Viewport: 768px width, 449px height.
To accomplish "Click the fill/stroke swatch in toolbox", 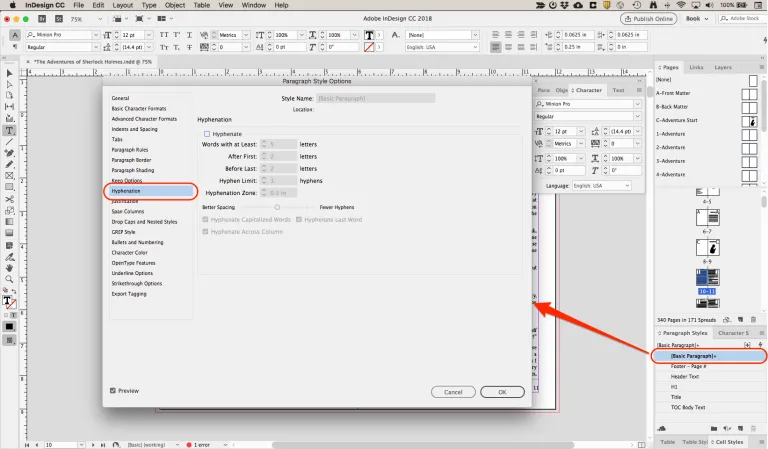I will point(9,302).
